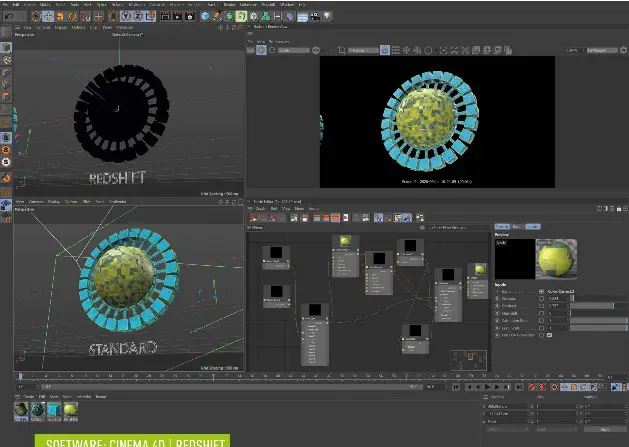Image resolution: width=629 pixels, height=447 pixels.
Task: Select the cyan material thumbnail in material manager
Action: click(x=54, y=409)
